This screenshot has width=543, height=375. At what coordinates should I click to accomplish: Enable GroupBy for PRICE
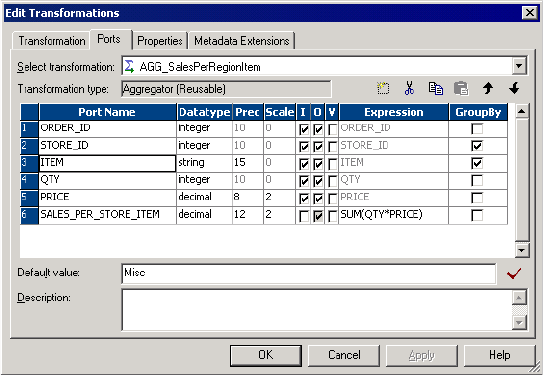477,198
